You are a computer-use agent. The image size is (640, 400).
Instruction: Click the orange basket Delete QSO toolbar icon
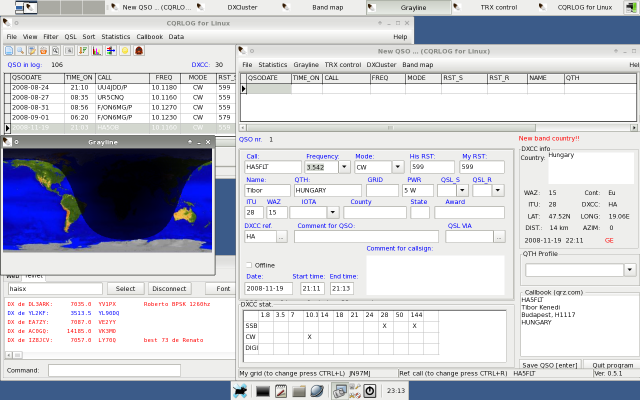pyautogui.click(x=43, y=51)
